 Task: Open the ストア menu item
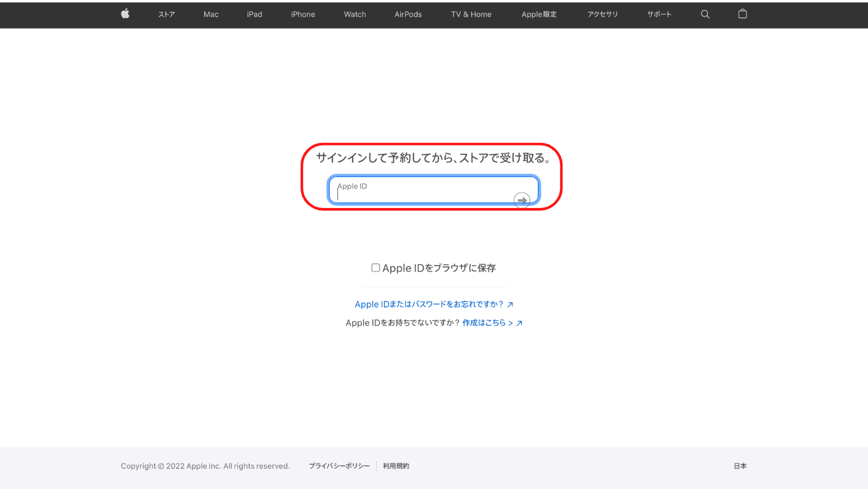click(x=167, y=14)
